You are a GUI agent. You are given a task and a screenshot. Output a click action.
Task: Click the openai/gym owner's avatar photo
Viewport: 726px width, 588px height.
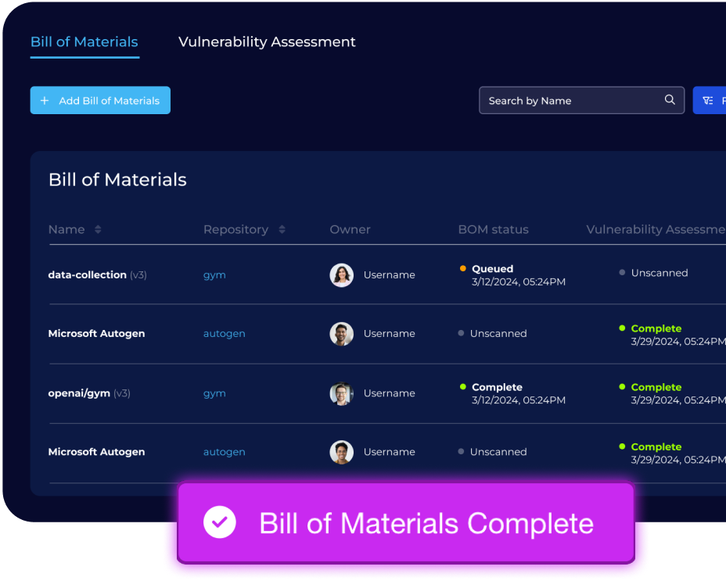point(341,393)
